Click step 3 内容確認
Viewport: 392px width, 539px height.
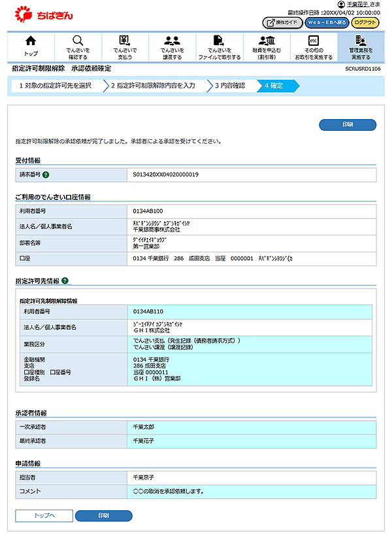(x=232, y=86)
